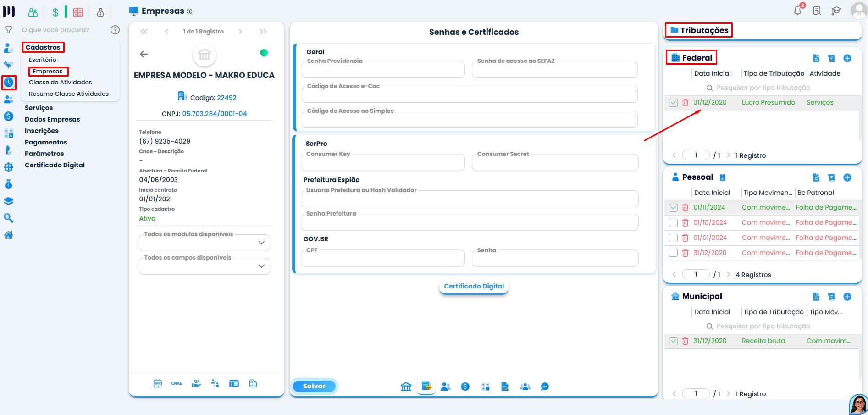
Task: Open the CNPJ 05.703.284/0001-04 link
Action: pyautogui.click(x=214, y=114)
